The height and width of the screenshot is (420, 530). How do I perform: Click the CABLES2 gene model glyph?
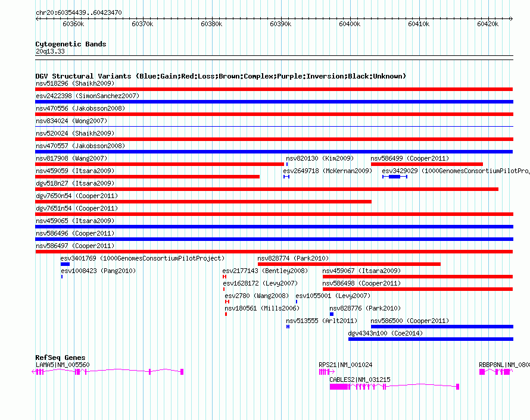click(x=394, y=387)
